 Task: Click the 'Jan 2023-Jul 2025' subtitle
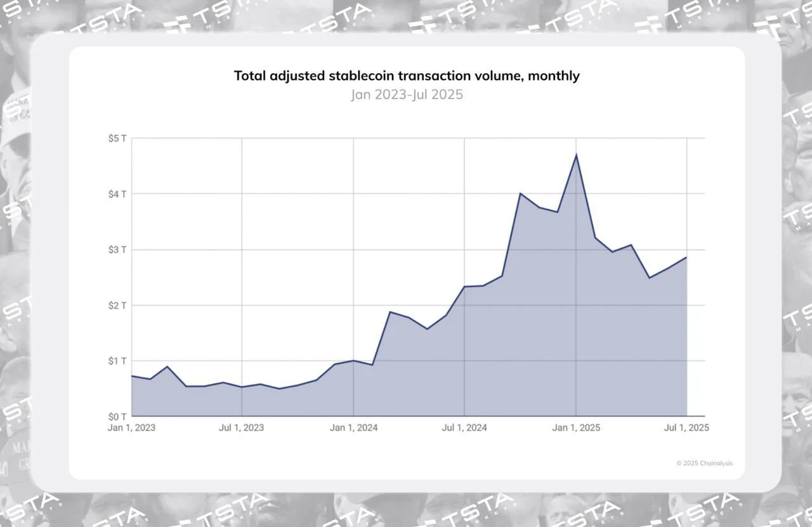407,95
